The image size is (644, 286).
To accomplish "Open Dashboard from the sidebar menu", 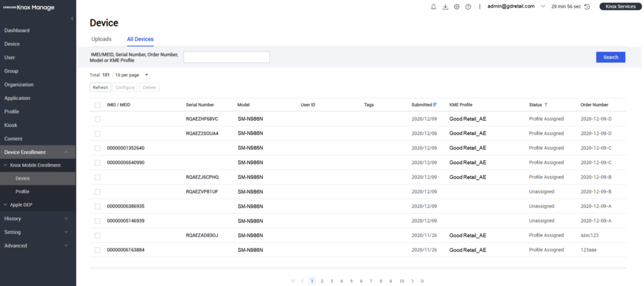I will tap(17, 30).
